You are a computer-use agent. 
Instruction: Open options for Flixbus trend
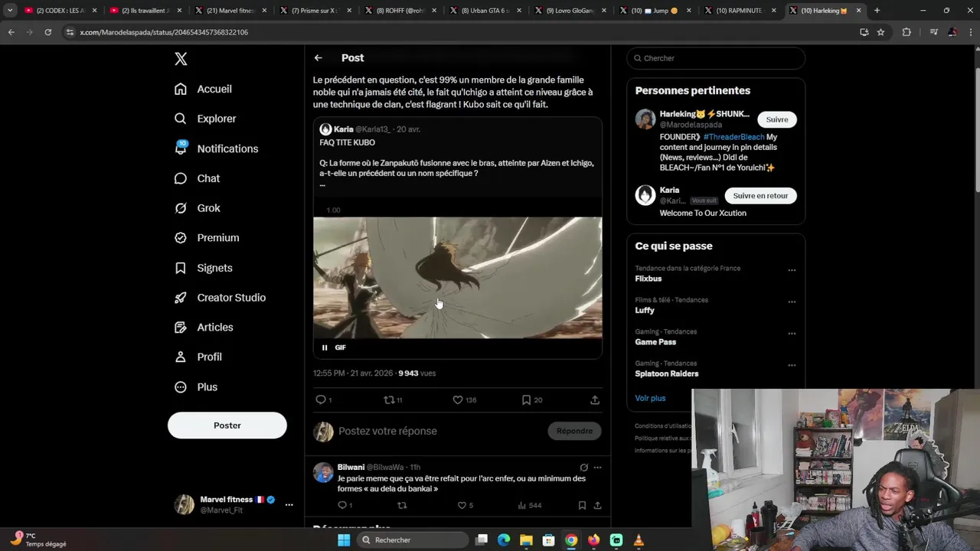(x=792, y=270)
